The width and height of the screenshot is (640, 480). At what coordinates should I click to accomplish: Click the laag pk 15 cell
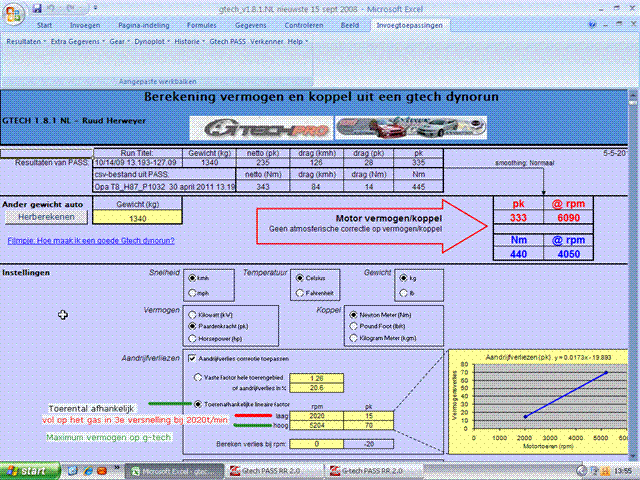369,416
